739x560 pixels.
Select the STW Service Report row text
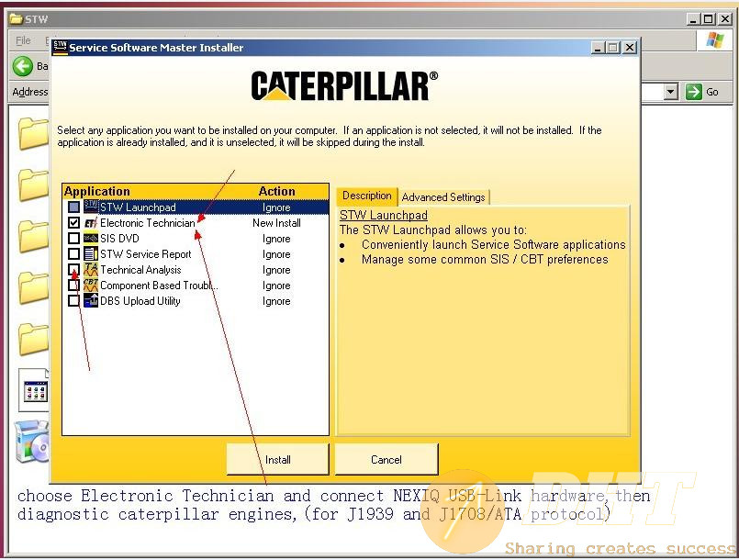[x=146, y=254]
